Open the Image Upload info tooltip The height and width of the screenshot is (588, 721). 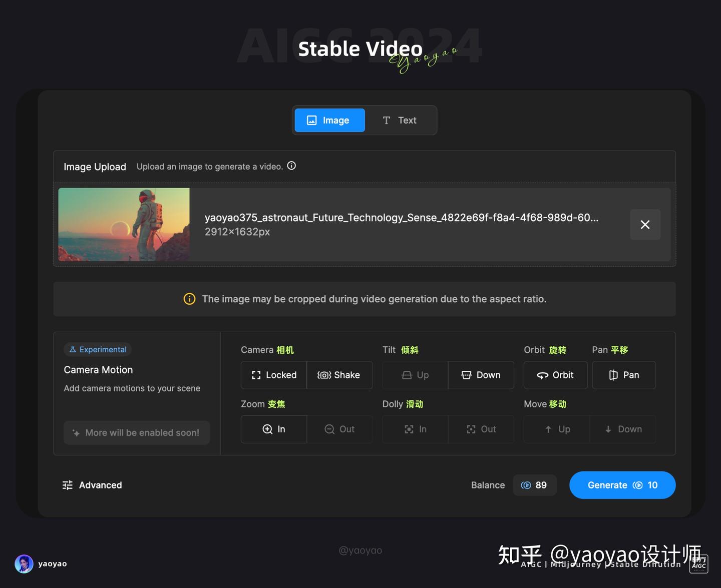pos(291,166)
